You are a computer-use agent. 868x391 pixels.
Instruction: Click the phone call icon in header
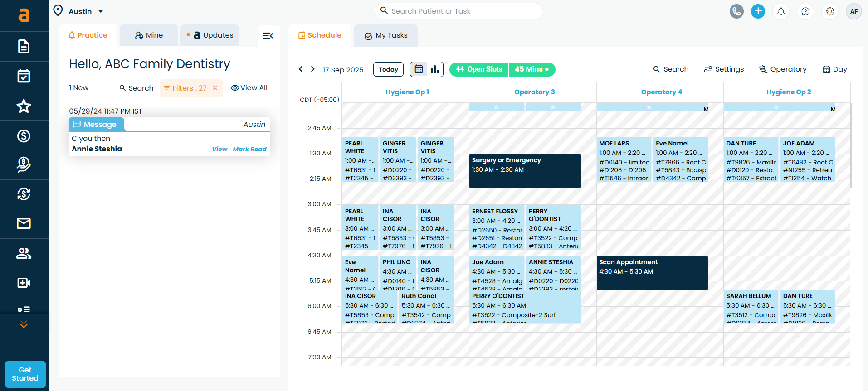736,11
